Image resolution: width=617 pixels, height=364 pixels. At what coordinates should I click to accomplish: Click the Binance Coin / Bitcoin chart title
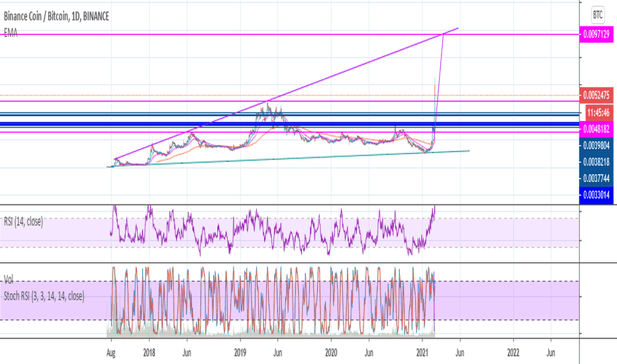56,16
